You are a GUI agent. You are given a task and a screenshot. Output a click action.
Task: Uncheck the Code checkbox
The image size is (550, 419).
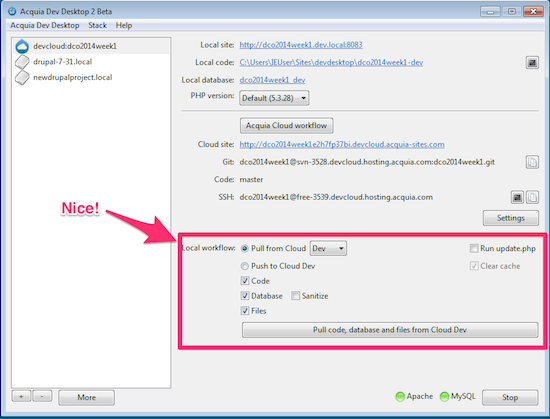point(245,281)
